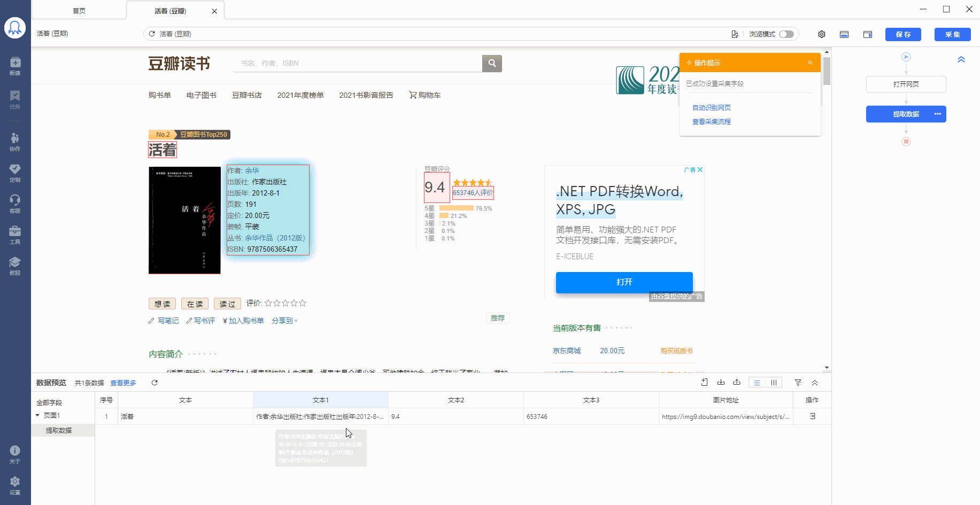Switch to horizontal row view layout
980x505 pixels.
757,383
